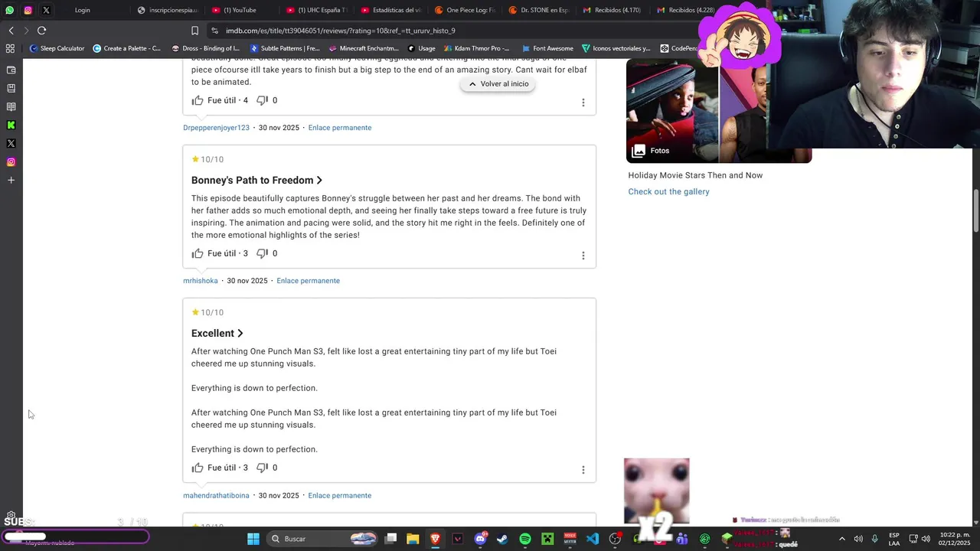
Task: Open the pinned X tab
Action: click(x=47, y=10)
